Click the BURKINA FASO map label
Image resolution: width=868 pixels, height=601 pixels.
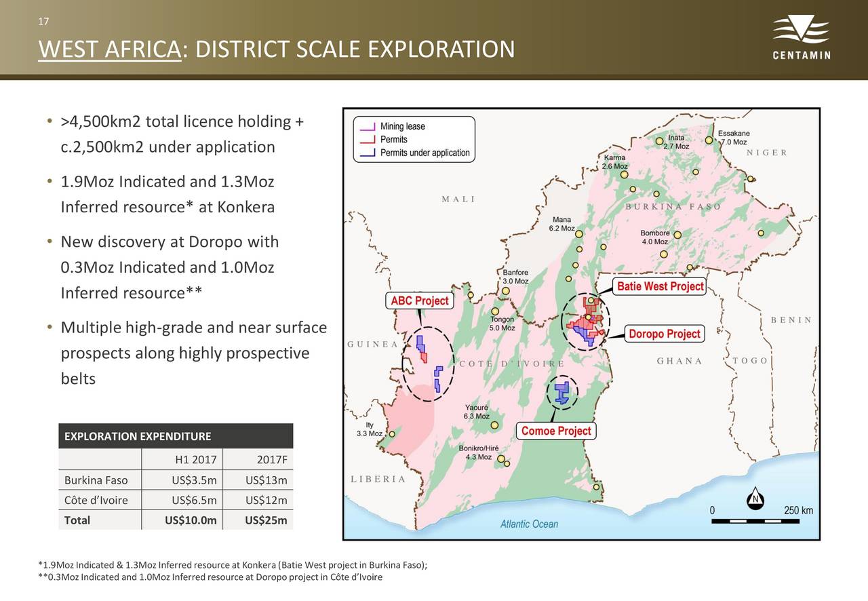[673, 207]
